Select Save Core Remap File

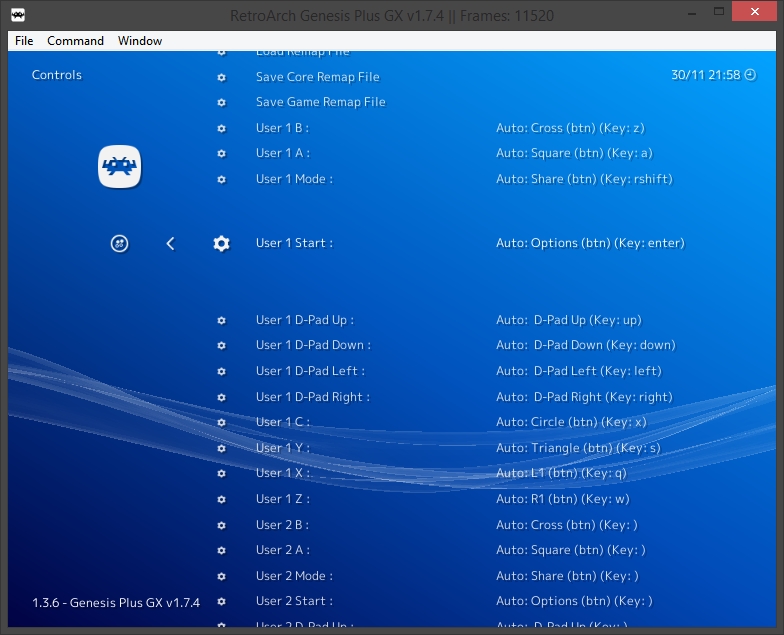(318, 77)
